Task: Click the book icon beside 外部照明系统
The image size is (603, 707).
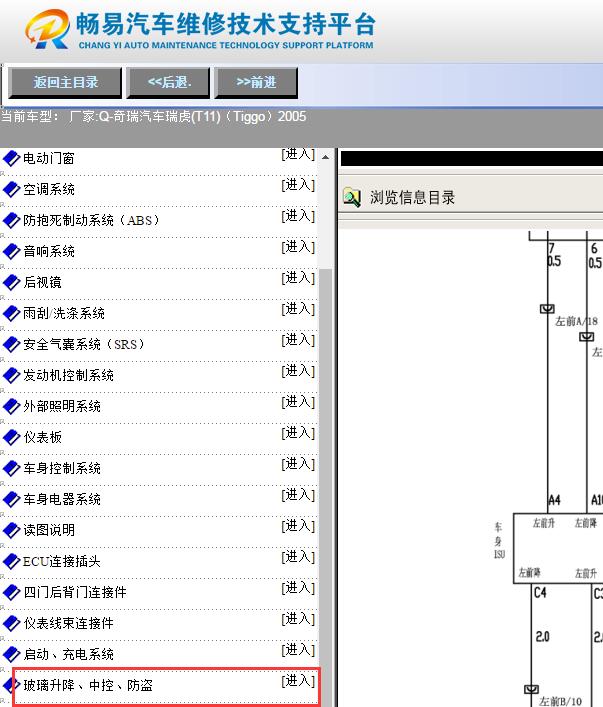Action: coord(11,406)
